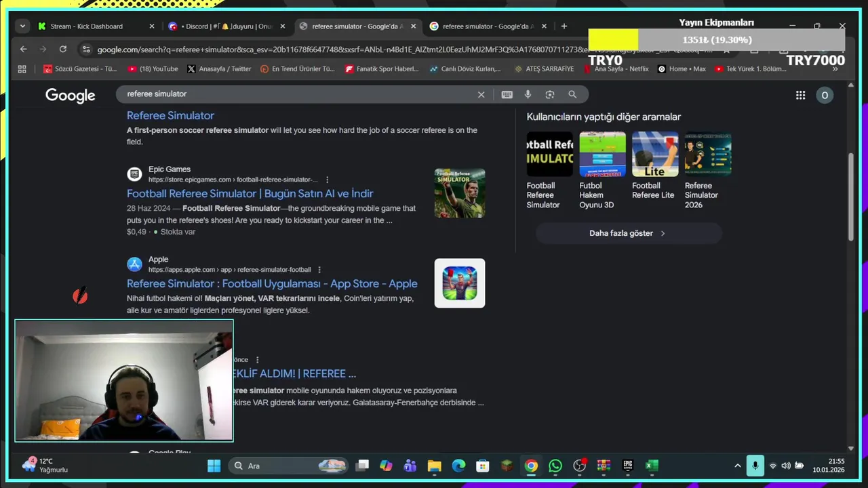Open Home • Max bookmark
The width and height of the screenshot is (868, 488).
pyautogui.click(x=681, y=69)
